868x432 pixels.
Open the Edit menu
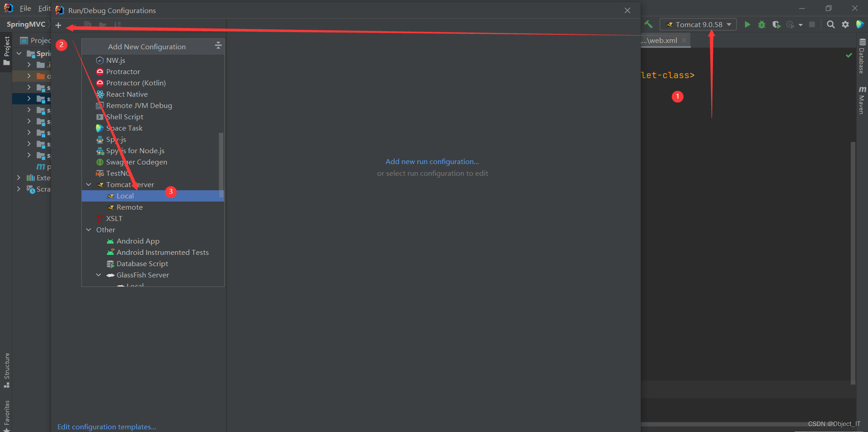click(44, 9)
